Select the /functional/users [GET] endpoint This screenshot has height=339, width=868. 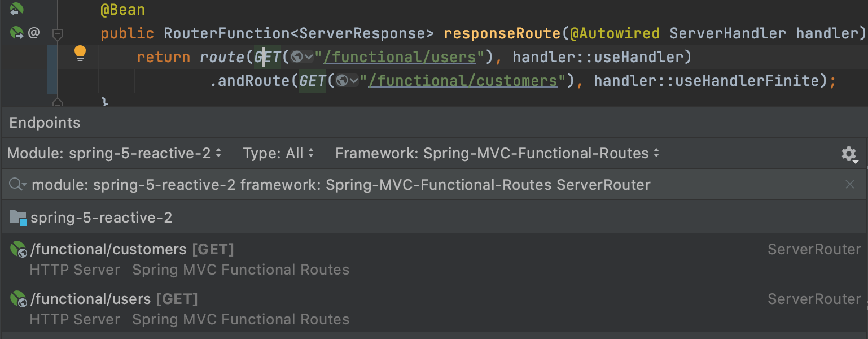pyautogui.click(x=434, y=309)
